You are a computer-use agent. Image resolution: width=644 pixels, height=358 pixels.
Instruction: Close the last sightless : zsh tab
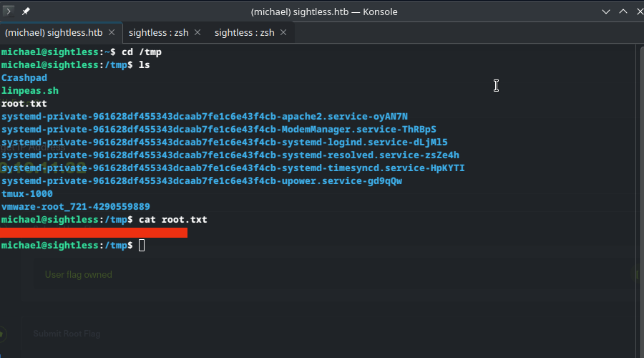point(283,32)
